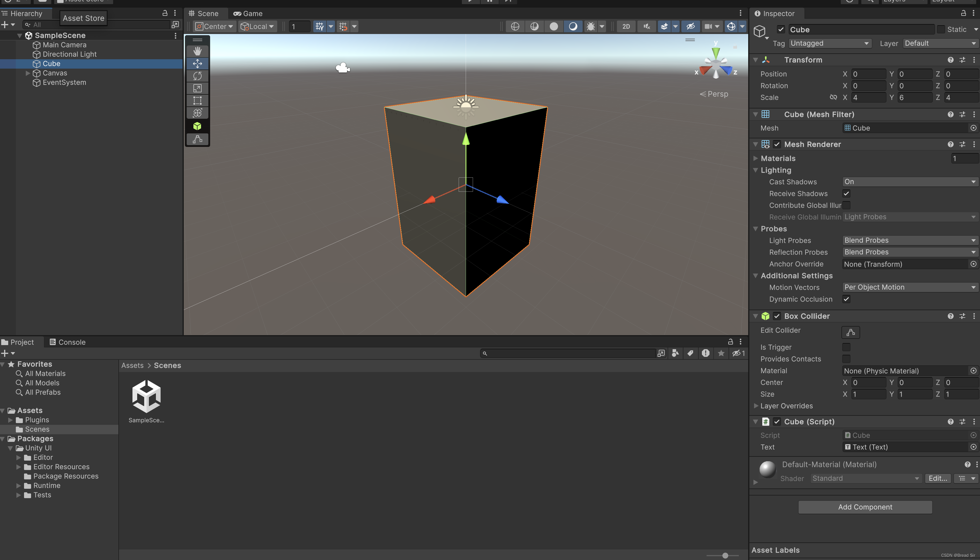The height and width of the screenshot is (560, 980).
Task: Enable Is Trigger checkbox
Action: [x=846, y=347]
